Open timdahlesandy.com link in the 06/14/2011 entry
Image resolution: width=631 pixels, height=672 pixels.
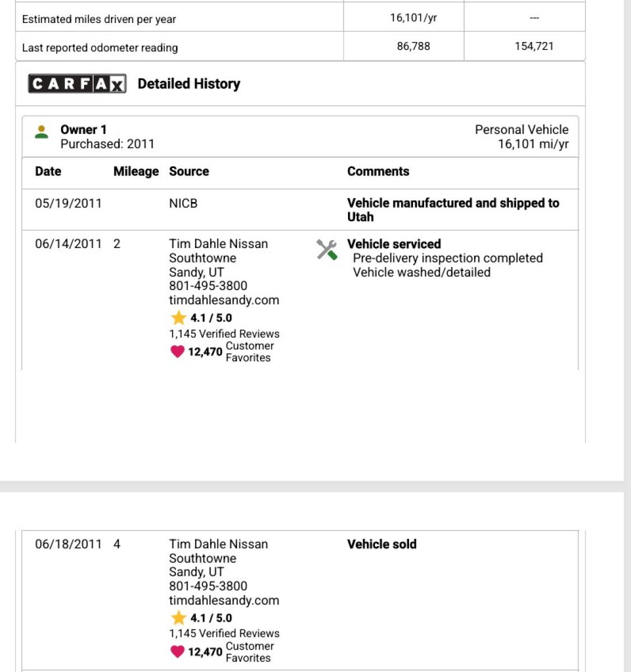(x=224, y=300)
